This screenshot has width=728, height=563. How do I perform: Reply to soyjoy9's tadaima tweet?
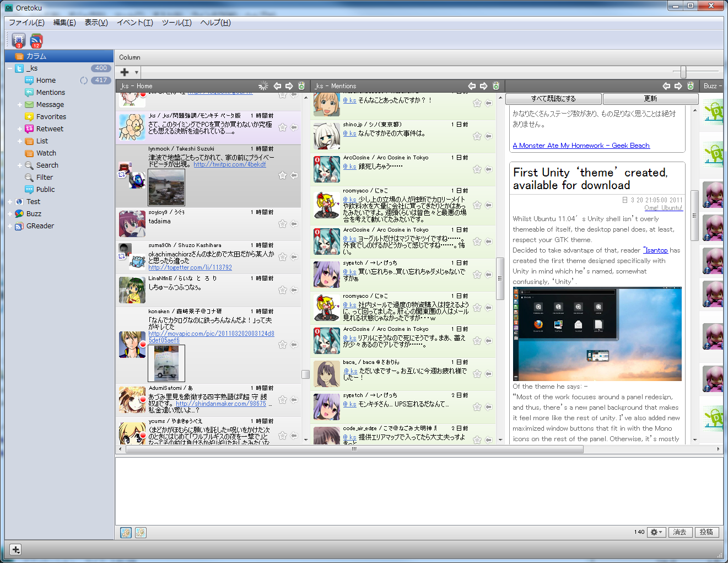[294, 223]
